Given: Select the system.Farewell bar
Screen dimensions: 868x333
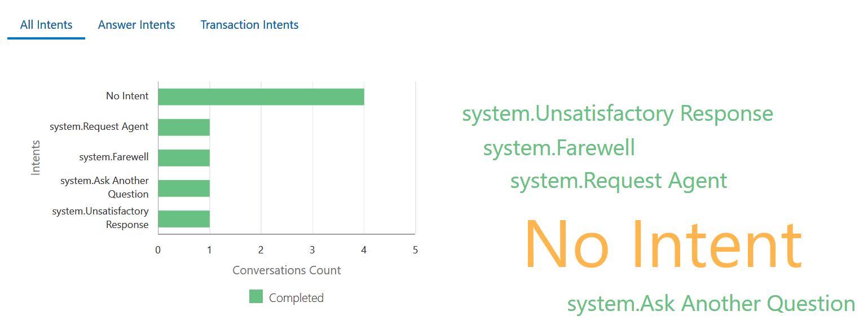Looking at the screenshot, I should [x=183, y=157].
